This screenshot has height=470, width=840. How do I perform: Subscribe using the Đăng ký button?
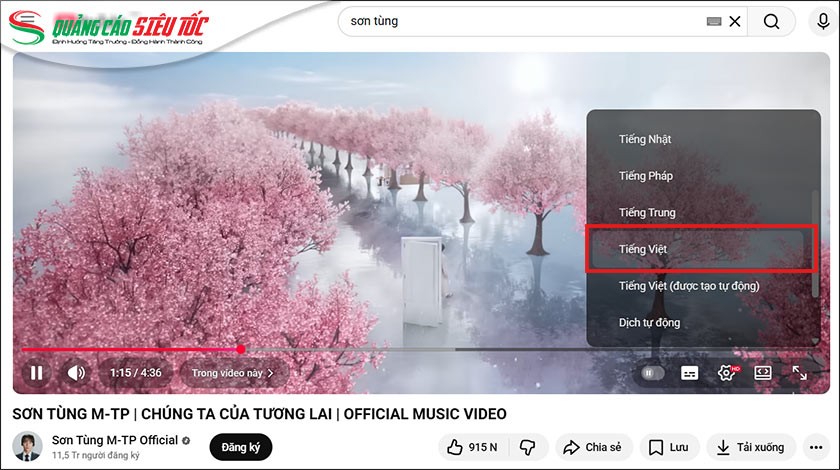[x=241, y=447]
